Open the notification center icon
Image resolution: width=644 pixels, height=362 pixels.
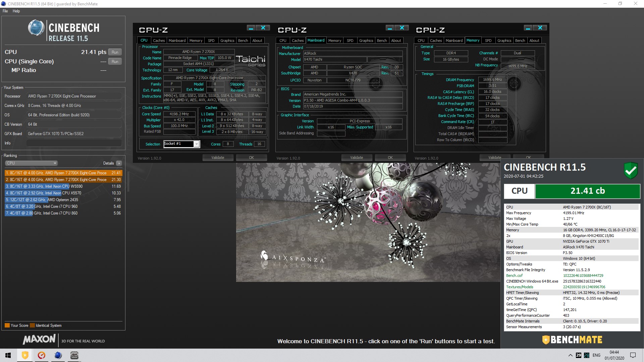(x=633, y=355)
